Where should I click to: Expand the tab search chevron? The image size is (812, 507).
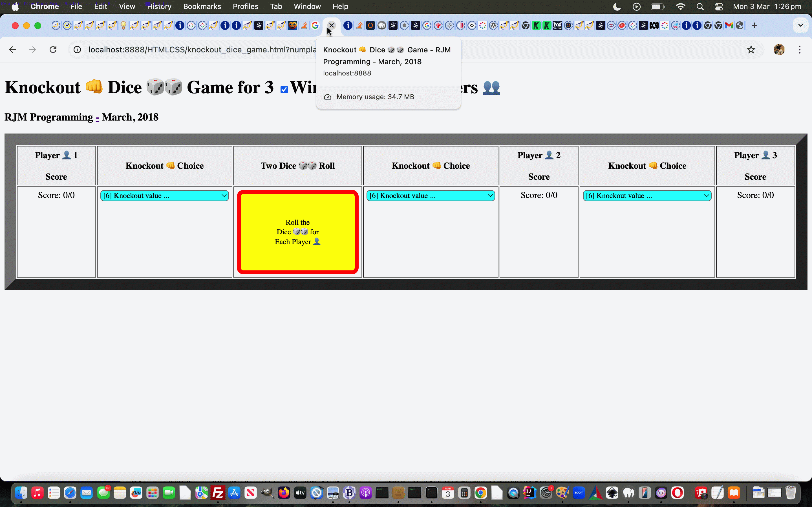800,25
